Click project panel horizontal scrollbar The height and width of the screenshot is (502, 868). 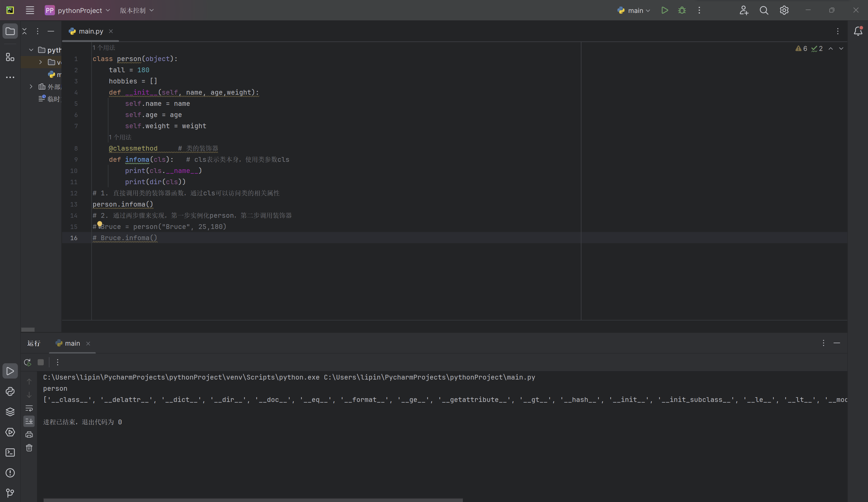pos(28,330)
